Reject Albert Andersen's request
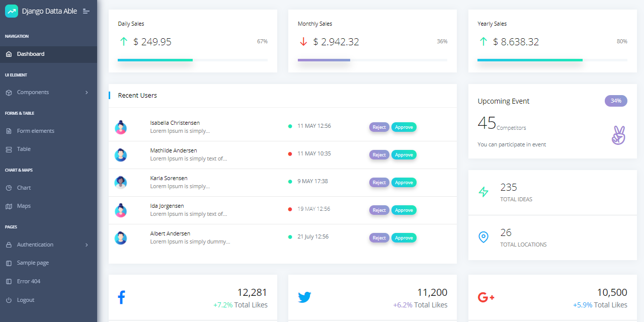Screen dimensions: 644x322 pos(379,237)
